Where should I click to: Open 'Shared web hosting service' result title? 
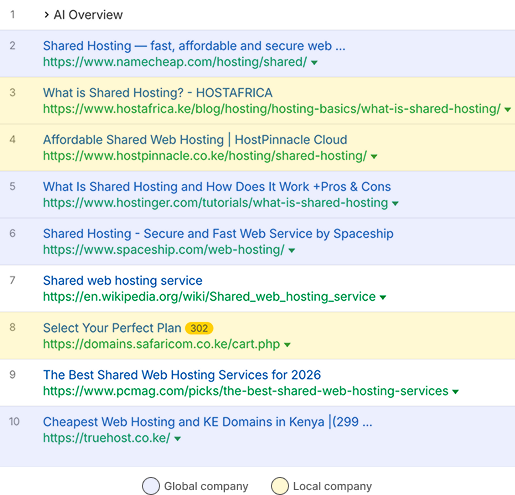coord(123,281)
